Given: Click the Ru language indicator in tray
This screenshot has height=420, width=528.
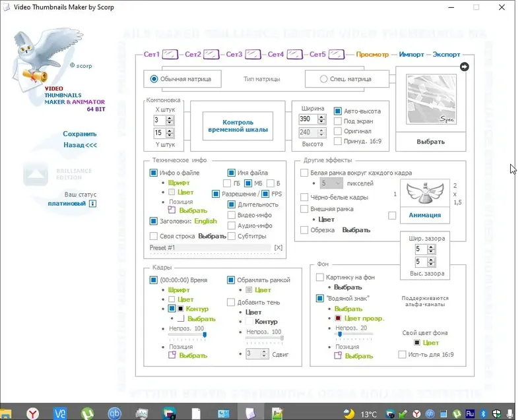Looking at the screenshot, I should click(470, 413).
